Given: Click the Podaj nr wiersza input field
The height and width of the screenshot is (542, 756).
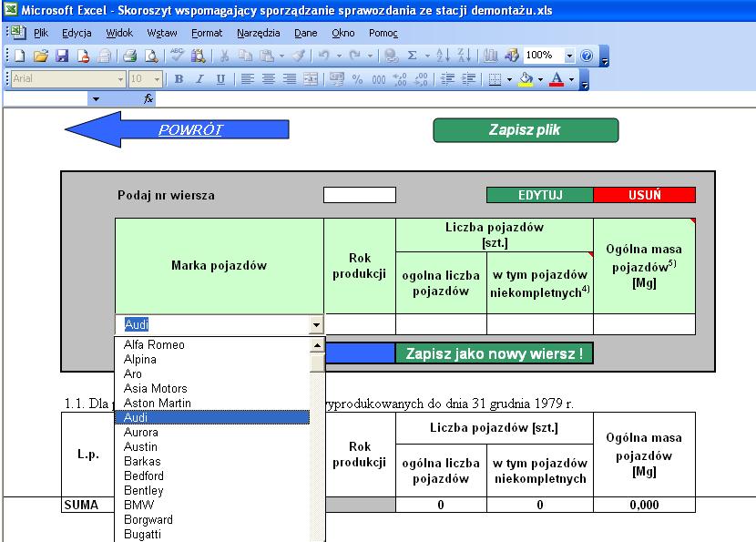Looking at the screenshot, I should point(360,195).
